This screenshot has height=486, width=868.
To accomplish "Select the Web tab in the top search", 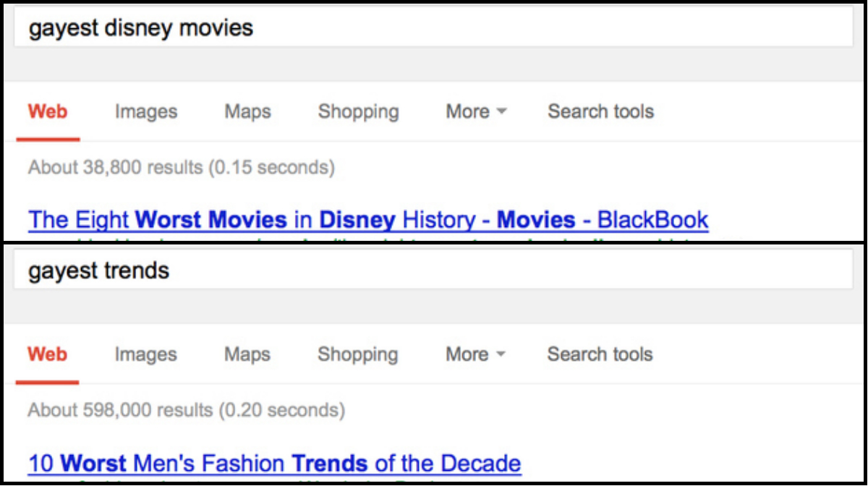I will tap(48, 111).
